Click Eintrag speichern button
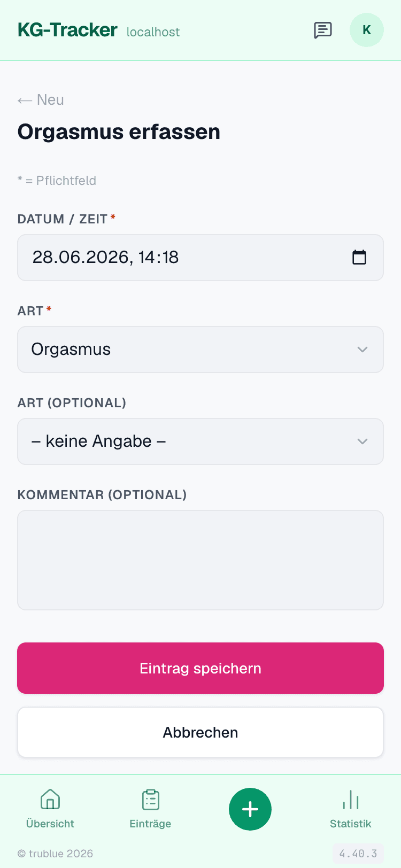This screenshot has width=401, height=868. coord(200,668)
